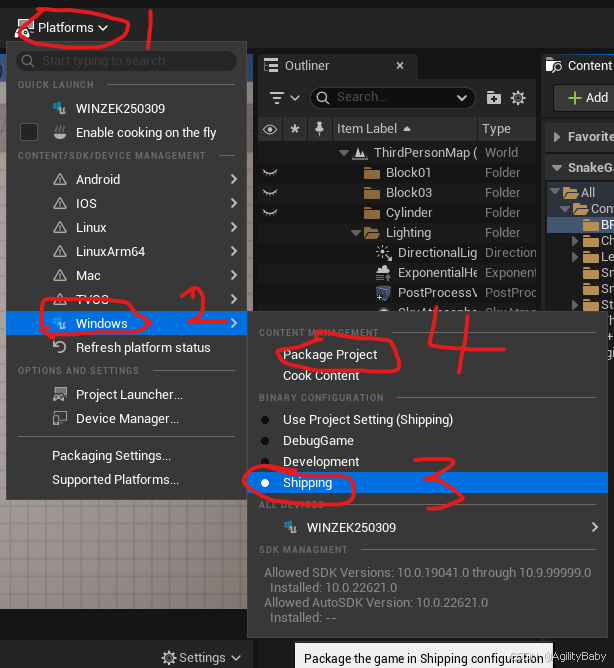This screenshot has height=668, width=614.
Task: Open the Android platform submenu
Action: (x=127, y=179)
